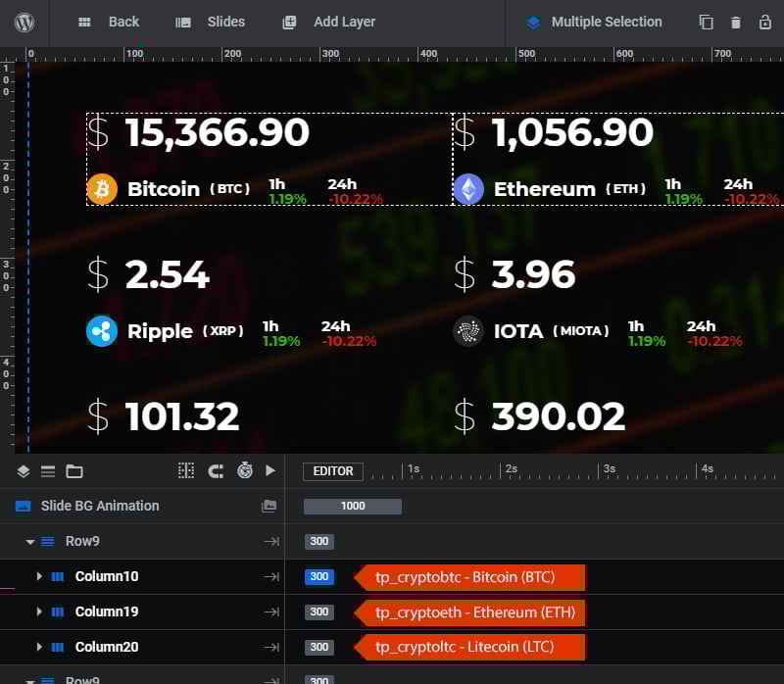Click Row9's 300 timing value
784x684 pixels.
tap(319, 541)
